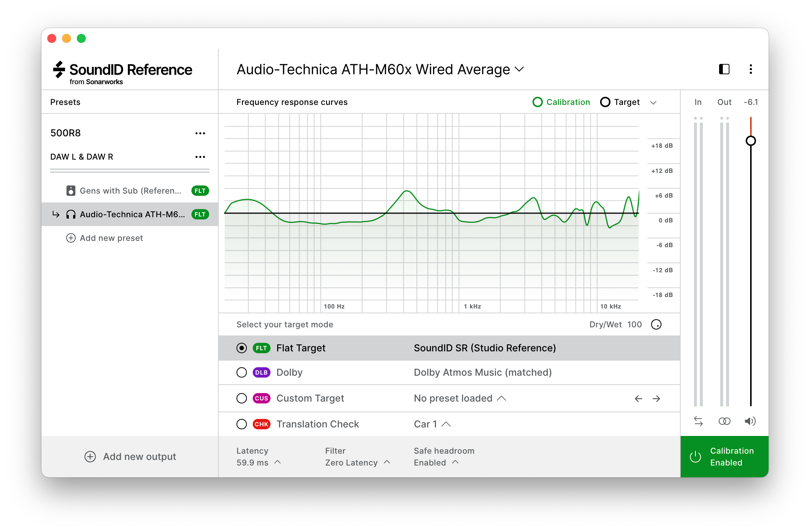Viewport: 810px width, 532px height.
Task: Select the Gens with Sub output
Action: [130, 191]
